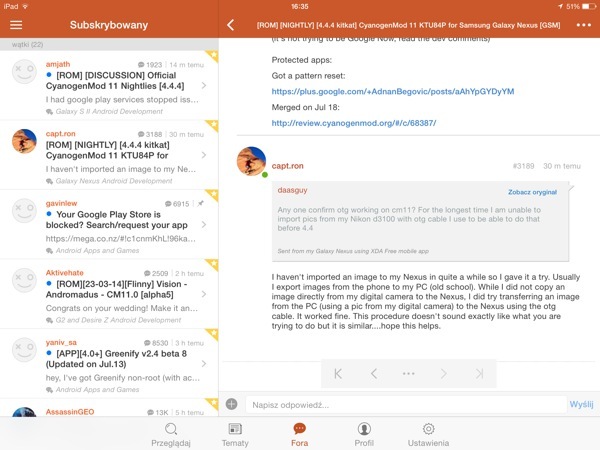Go to next page of thread
Screen dimensions: 600x450
click(443, 373)
